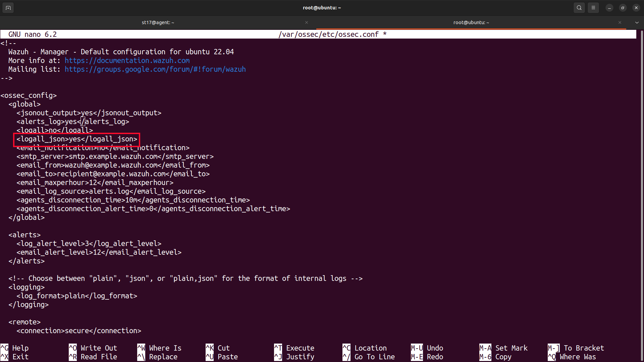
Task: Click the M-6 Copy shortcut
Action: click(495, 357)
